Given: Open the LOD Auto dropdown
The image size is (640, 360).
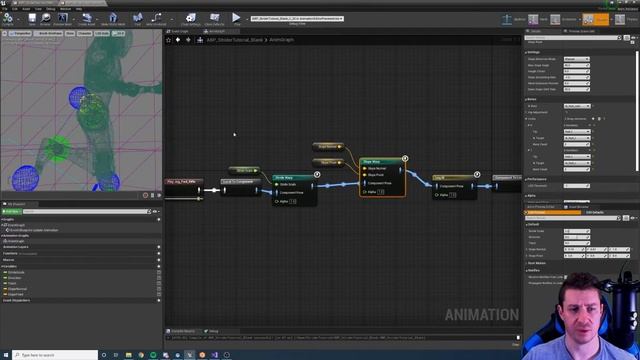Looking at the screenshot, I should pos(102,33).
